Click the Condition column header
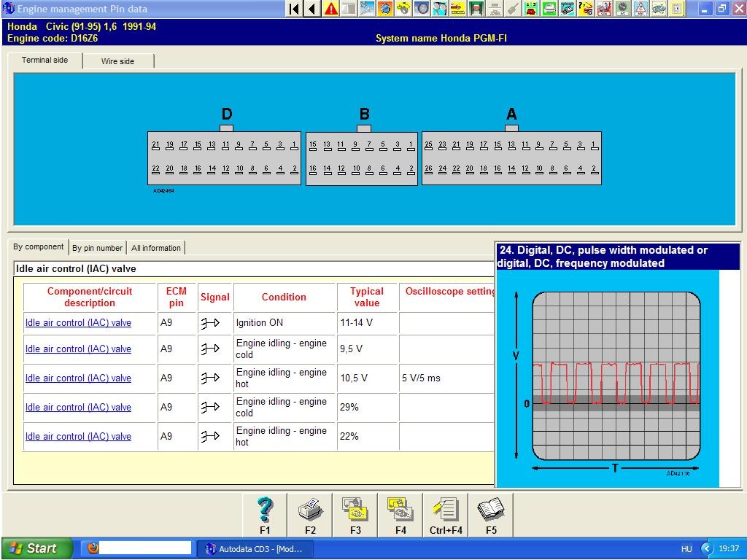747x560 pixels. pos(284,297)
